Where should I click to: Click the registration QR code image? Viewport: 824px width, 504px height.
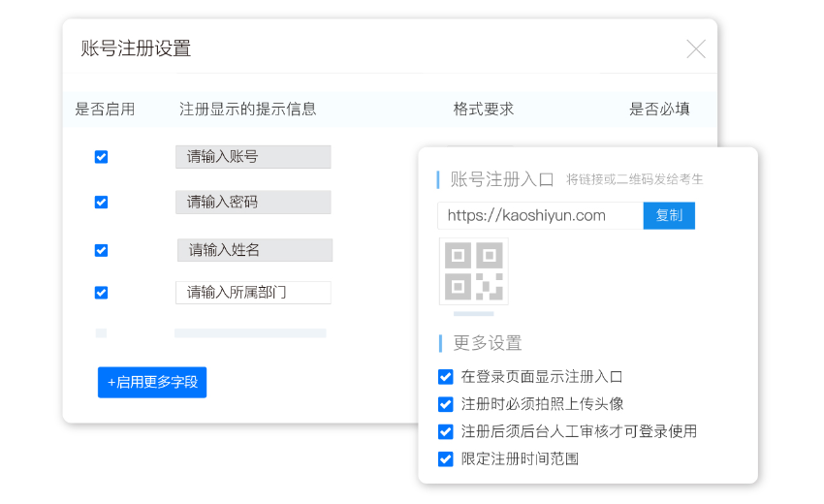(x=473, y=271)
